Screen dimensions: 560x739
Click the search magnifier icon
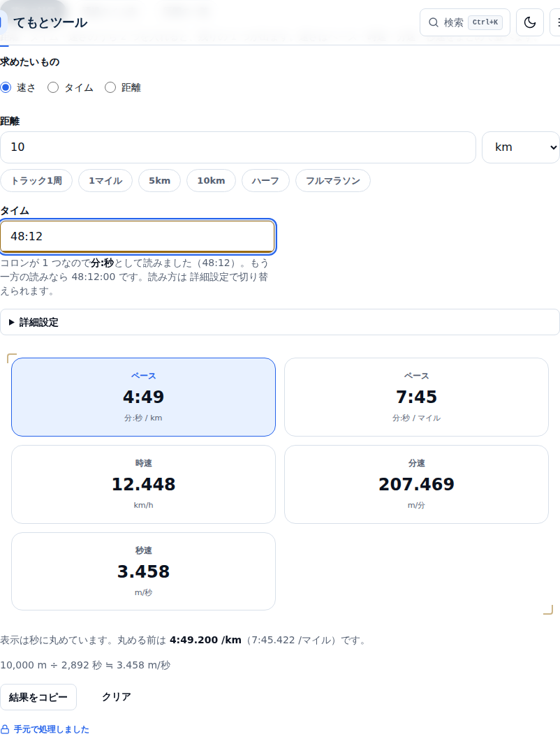(x=434, y=22)
